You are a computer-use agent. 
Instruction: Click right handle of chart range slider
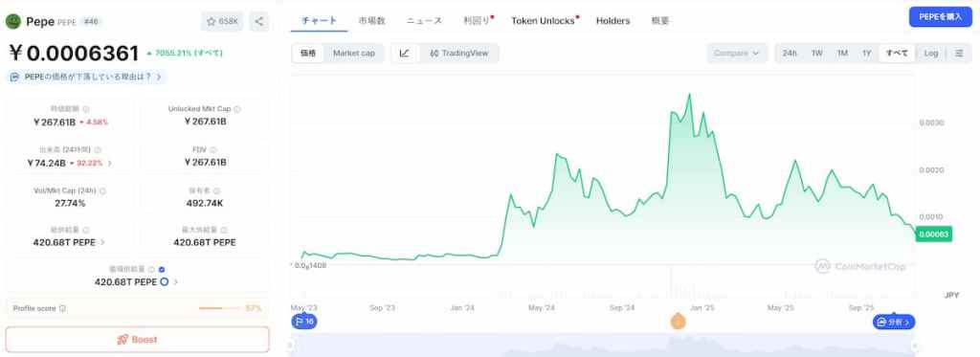(914, 346)
